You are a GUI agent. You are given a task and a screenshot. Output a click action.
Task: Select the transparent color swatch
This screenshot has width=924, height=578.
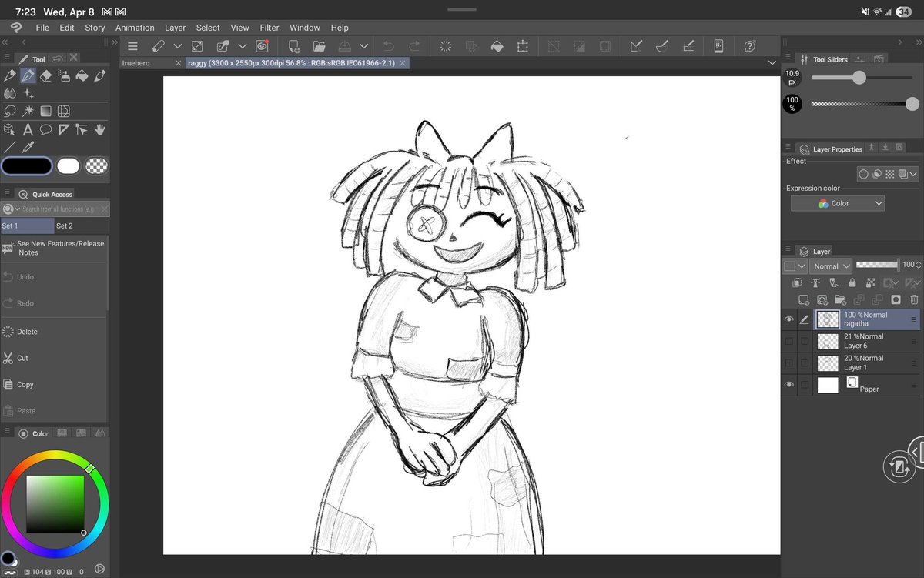click(96, 166)
